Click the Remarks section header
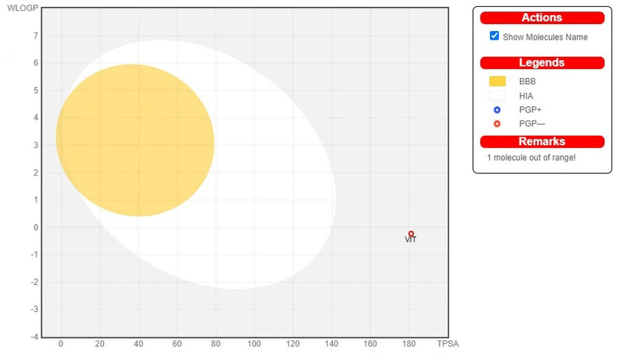The height and width of the screenshot is (364, 621). 541,141
